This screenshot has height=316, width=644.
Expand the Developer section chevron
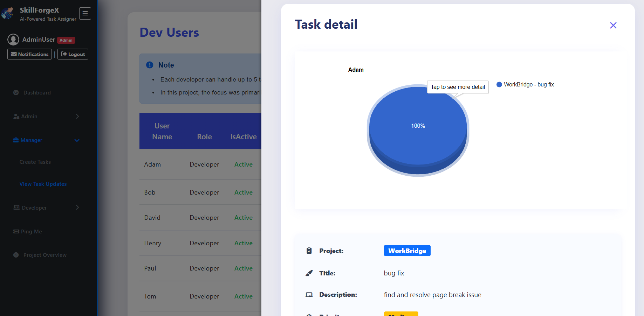pos(77,208)
